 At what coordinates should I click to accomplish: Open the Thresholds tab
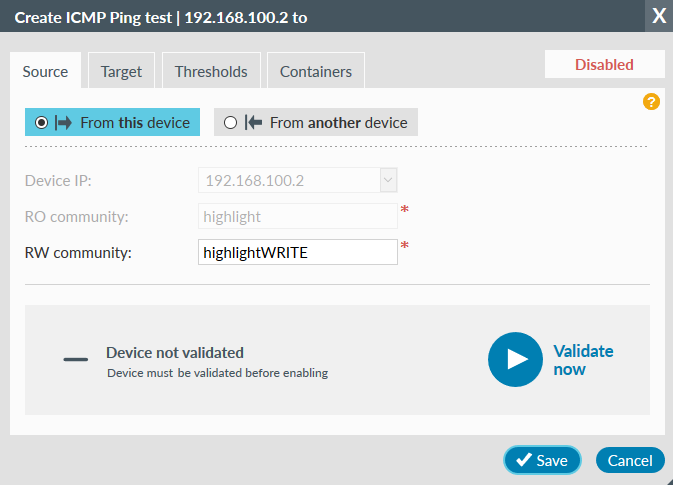point(211,71)
